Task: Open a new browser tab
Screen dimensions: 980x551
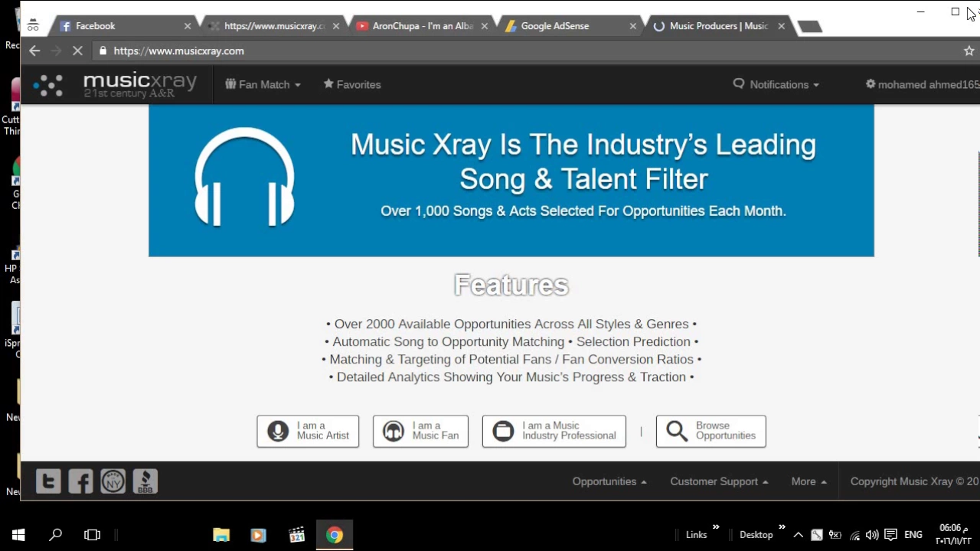Action: pyautogui.click(x=809, y=27)
